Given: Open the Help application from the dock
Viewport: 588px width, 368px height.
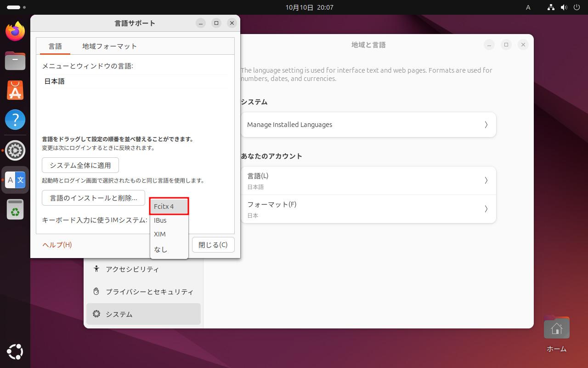Looking at the screenshot, I should [15, 120].
